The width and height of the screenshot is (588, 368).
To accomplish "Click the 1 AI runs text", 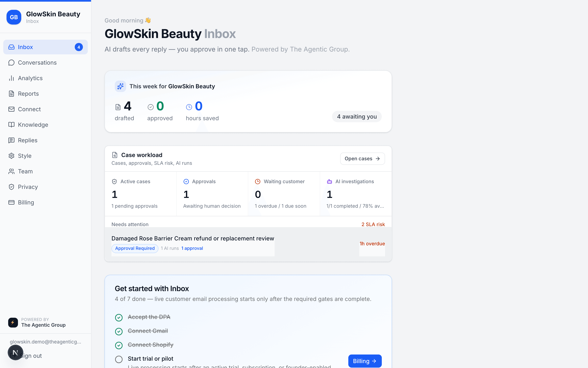I will pos(170,248).
